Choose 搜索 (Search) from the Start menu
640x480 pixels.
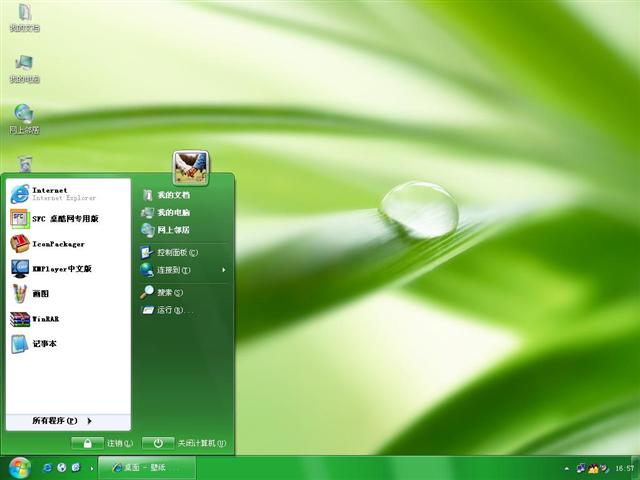(x=169, y=292)
